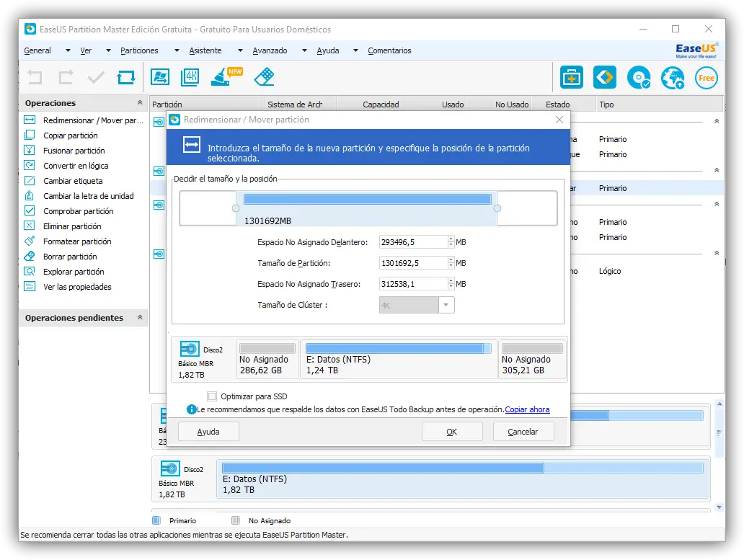
Task: Click the orange Free edition icon
Action: tap(707, 78)
